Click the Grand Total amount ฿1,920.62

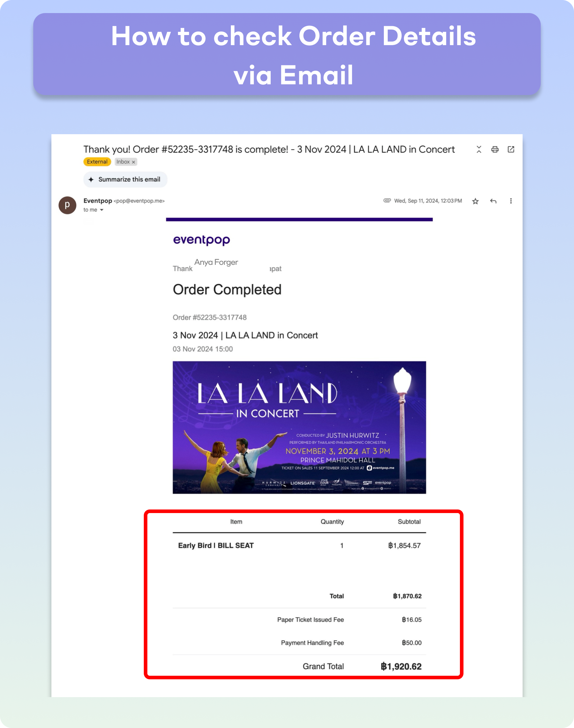[401, 666]
